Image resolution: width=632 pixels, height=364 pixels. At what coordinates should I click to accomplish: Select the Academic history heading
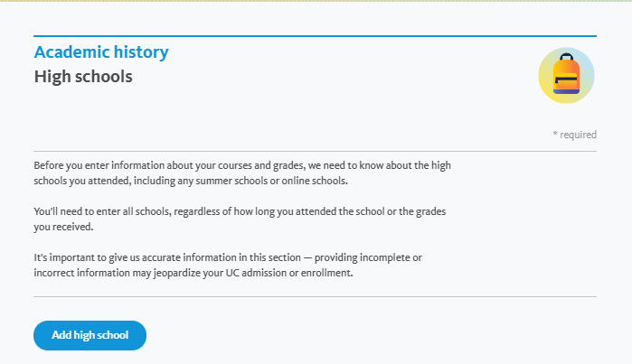click(101, 52)
